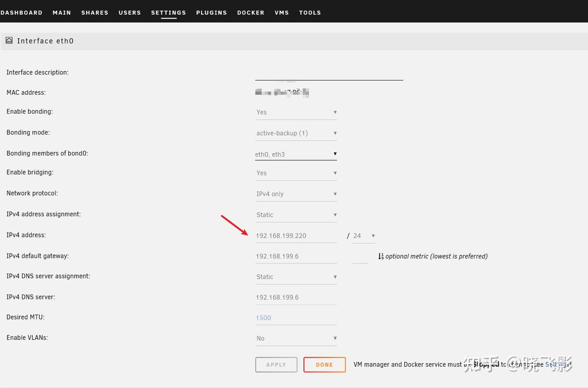
Task: Click the Interface description input field
Action: [329, 74]
